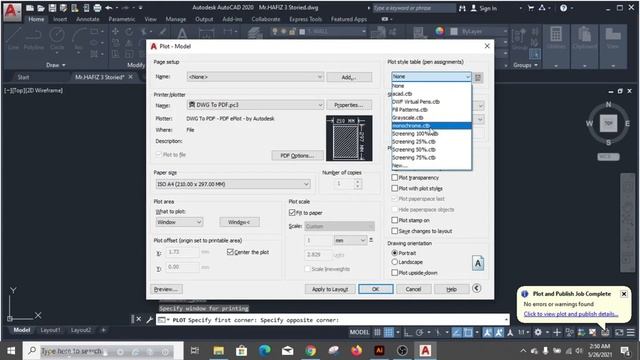This screenshot has height=360, width=640.
Task: Open Firefox from the taskbar
Action: point(356,350)
